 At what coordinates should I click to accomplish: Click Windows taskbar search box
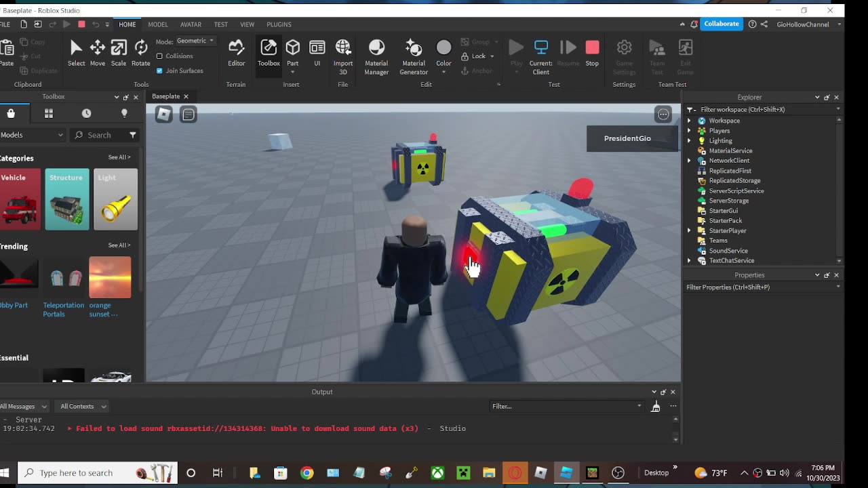coord(98,473)
